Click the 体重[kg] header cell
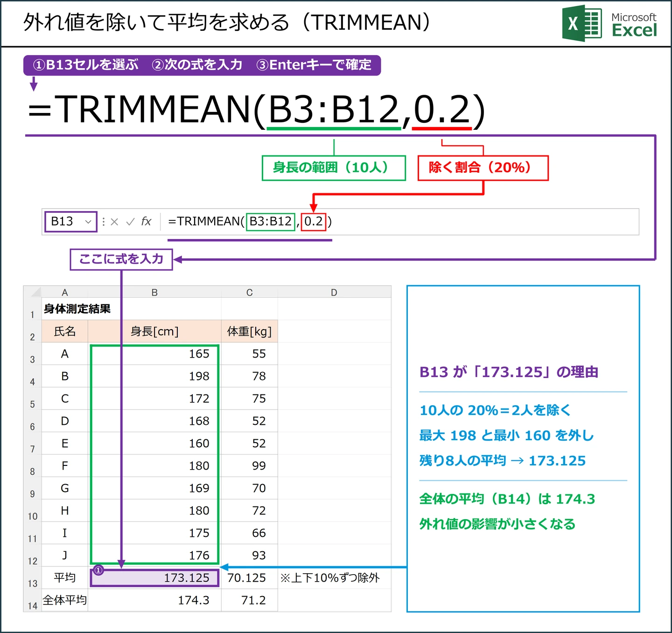 (250, 331)
